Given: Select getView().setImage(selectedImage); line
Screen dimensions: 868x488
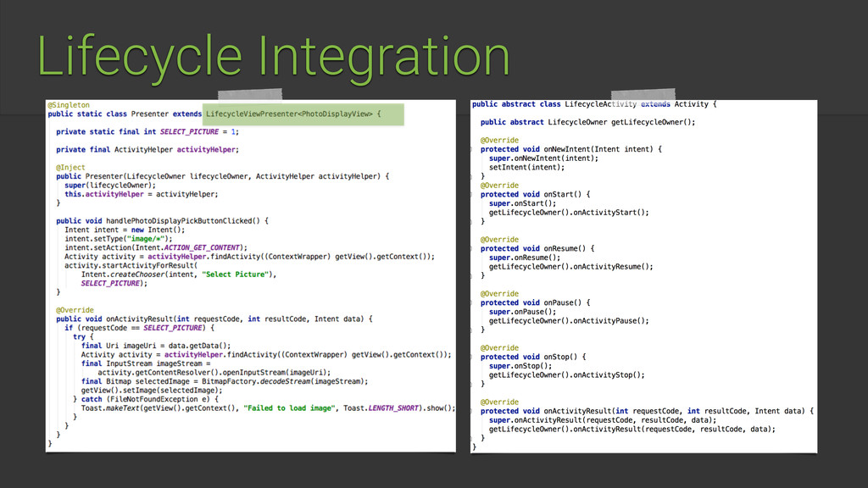Looking at the screenshot, I should pyautogui.click(x=151, y=390).
